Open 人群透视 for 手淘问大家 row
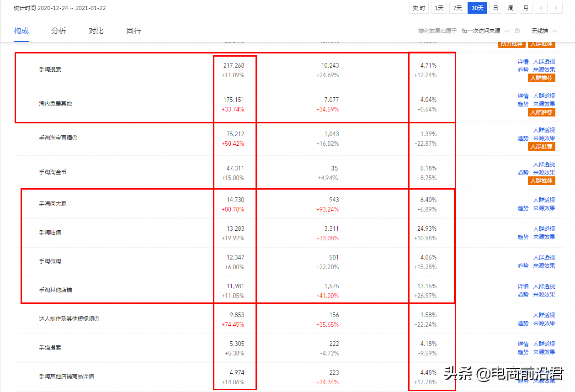575x392 pixels. pos(544,200)
